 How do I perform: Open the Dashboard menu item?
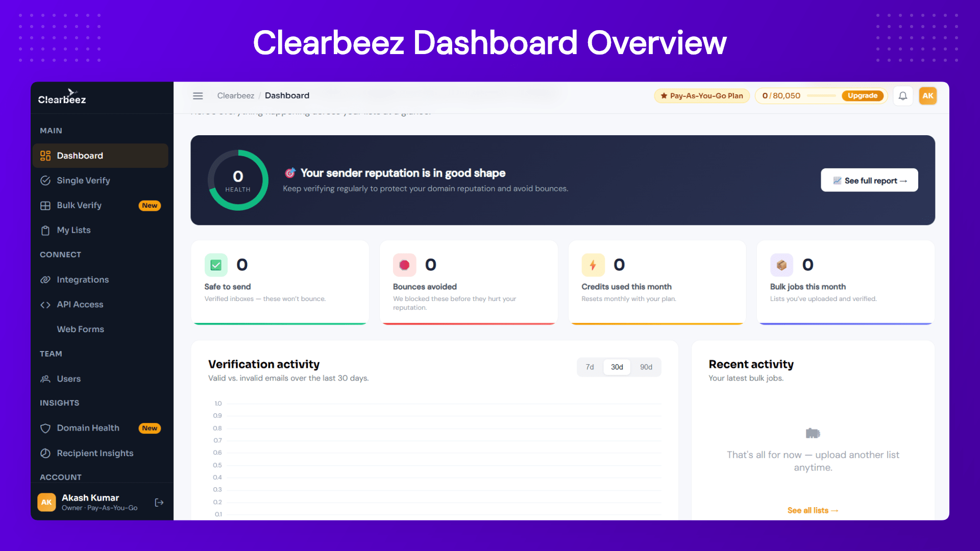point(101,156)
